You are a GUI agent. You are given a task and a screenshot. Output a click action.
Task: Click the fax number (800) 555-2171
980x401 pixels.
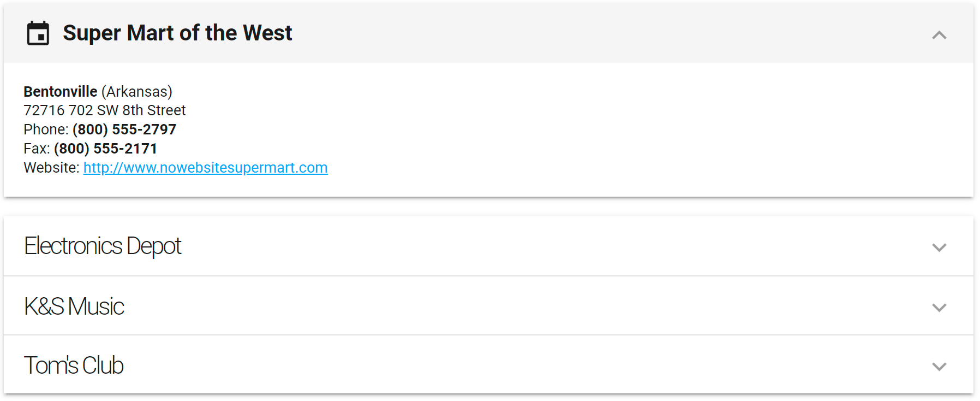(105, 148)
